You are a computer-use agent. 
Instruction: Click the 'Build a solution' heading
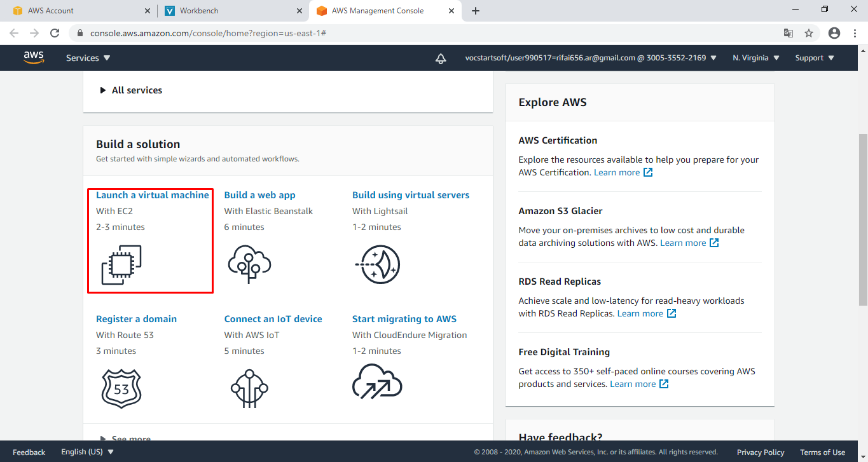click(x=138, y=144)
